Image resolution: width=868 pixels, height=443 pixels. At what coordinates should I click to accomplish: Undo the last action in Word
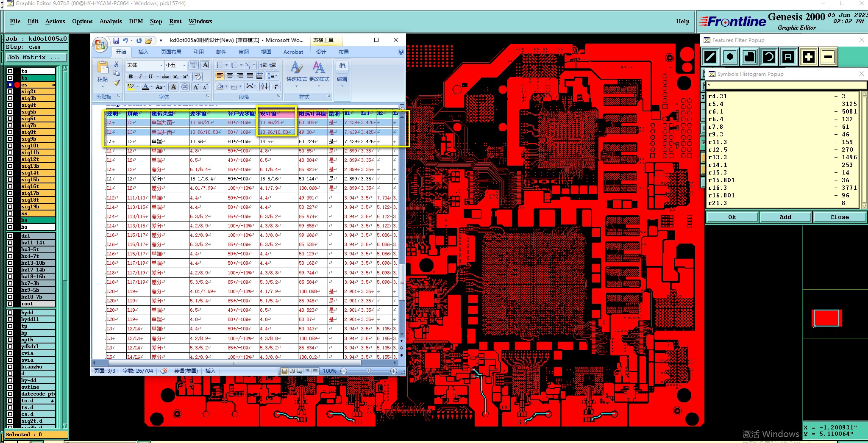click(125, 41)
